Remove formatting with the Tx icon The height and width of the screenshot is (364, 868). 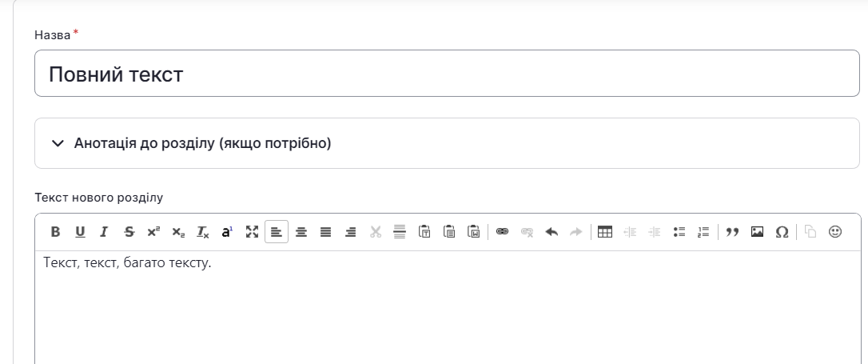point(202,231)
